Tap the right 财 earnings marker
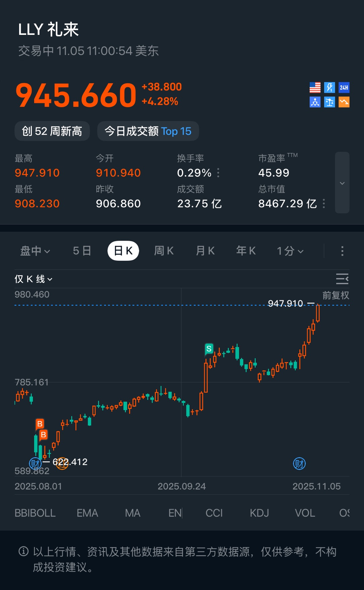Viewport: 364px width, 590px height. tap(299, 464)
